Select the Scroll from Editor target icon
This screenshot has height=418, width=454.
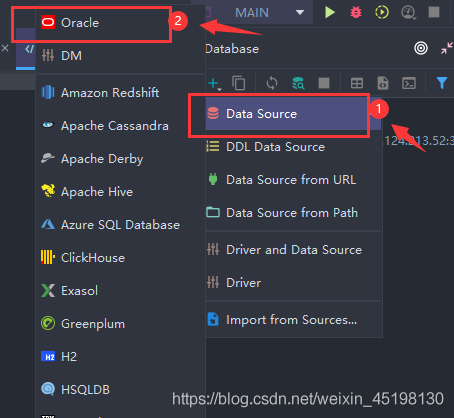pyautogui.click(x=421, y=49)
